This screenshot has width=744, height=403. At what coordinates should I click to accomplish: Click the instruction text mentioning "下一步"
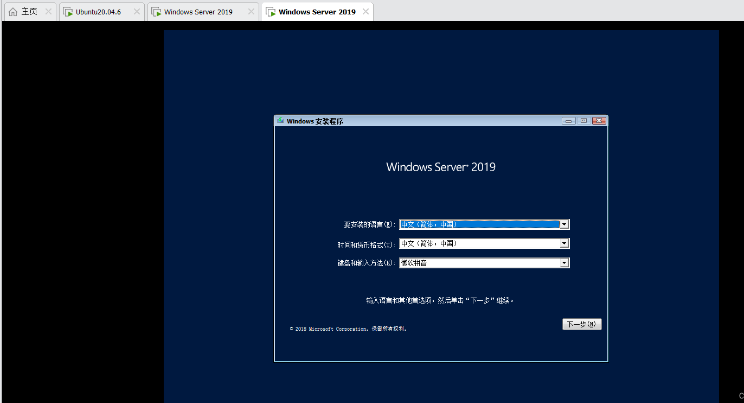pos(440,300)
